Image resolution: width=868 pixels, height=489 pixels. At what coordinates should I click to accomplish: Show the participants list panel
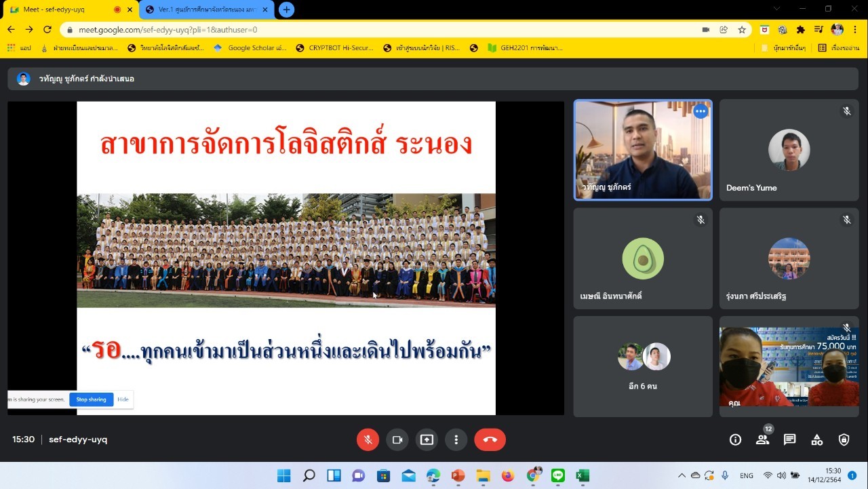coord(762,439)
